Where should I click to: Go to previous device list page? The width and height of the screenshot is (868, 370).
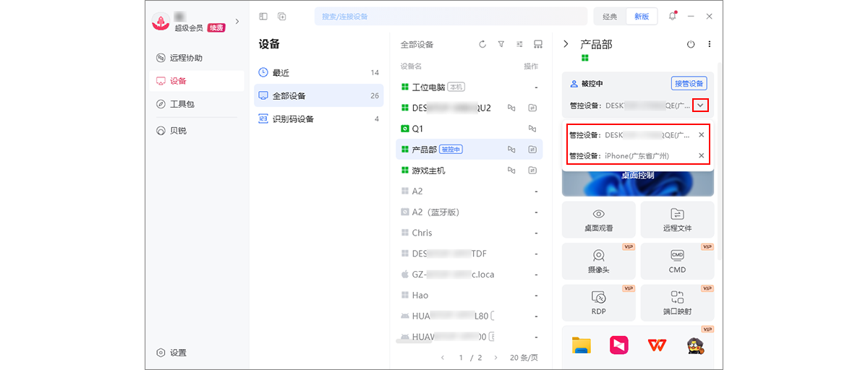point(443,358)
